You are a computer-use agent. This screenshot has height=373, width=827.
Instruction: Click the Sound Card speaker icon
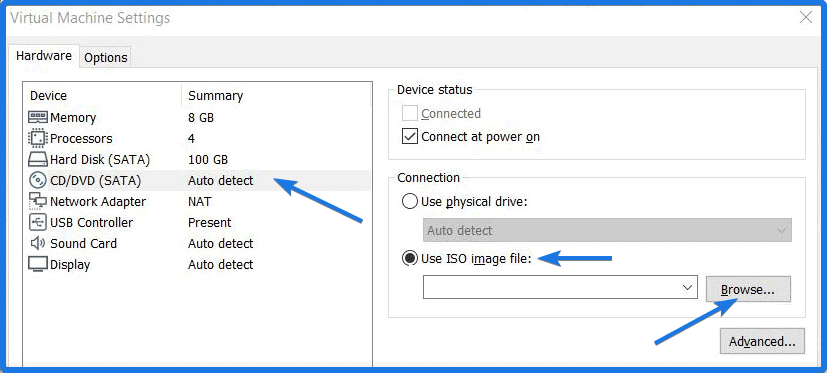38,243
